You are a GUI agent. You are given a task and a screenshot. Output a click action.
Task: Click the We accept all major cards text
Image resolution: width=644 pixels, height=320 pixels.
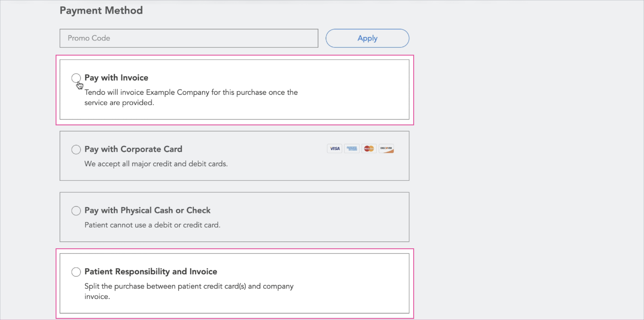pyautogui.click(x=156, y=164)
